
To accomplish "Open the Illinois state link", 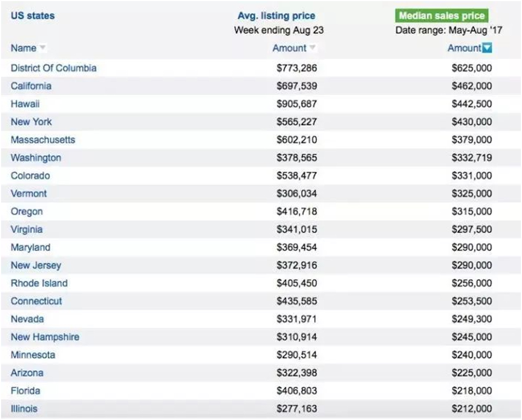I will [24, 409].
